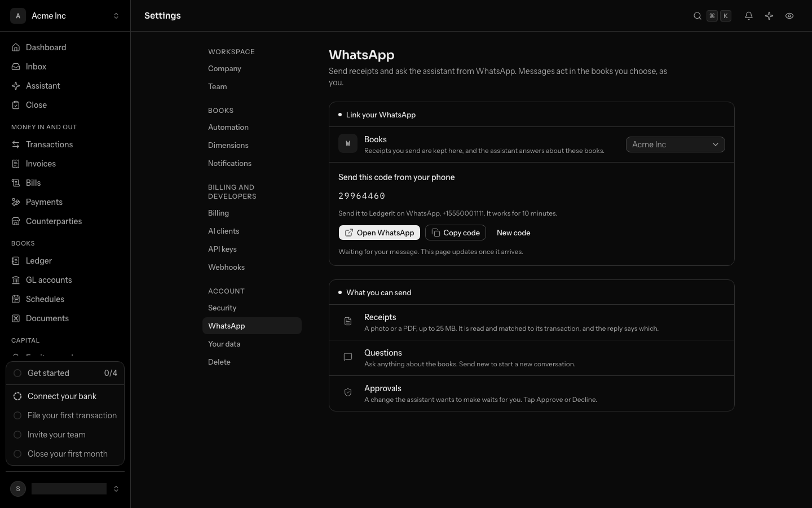Screen dimensions: 812x508
Task: Check the File your first transaction circle
Action: coord(17,415)
